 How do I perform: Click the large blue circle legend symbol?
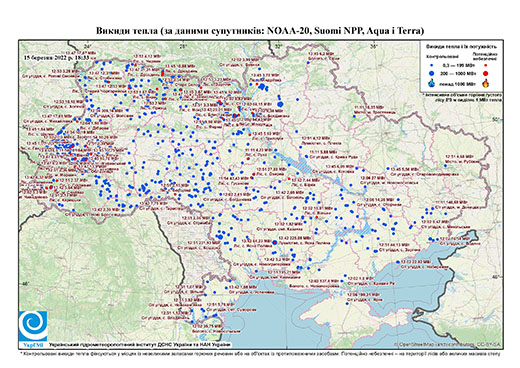(x=432, y=73)
